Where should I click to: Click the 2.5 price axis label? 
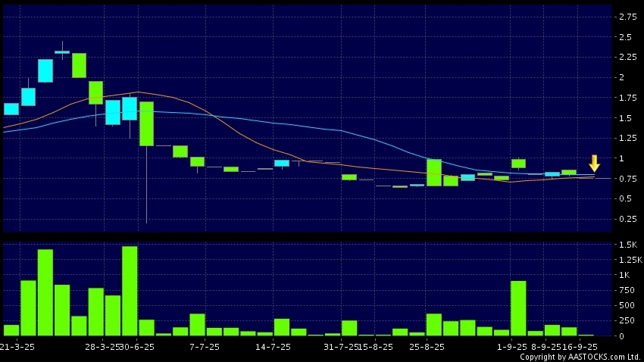(626, 37)
